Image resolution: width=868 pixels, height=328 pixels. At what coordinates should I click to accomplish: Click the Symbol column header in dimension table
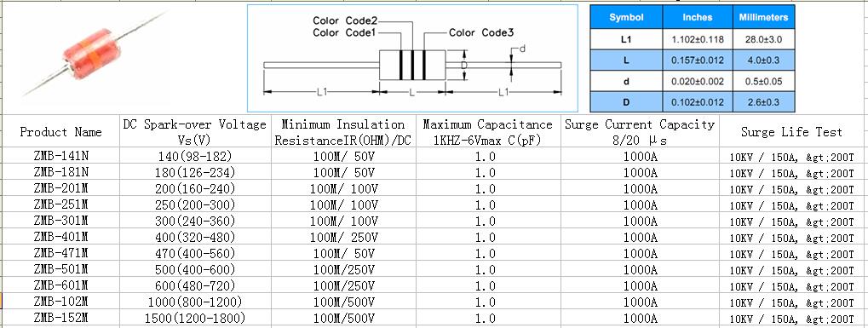coord(626,17)
